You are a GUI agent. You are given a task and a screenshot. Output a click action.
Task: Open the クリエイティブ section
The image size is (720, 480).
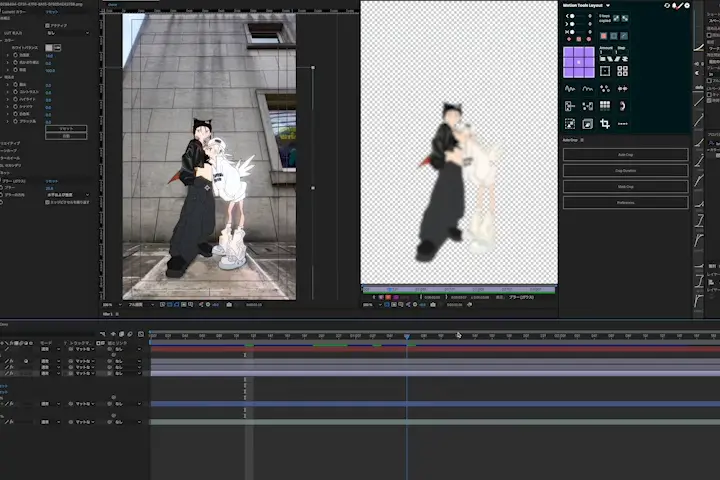pyautogui.click(x=10, y=143)
